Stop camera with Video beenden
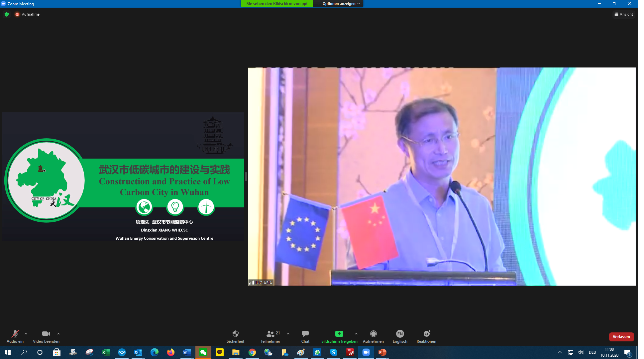 (46, 334)
